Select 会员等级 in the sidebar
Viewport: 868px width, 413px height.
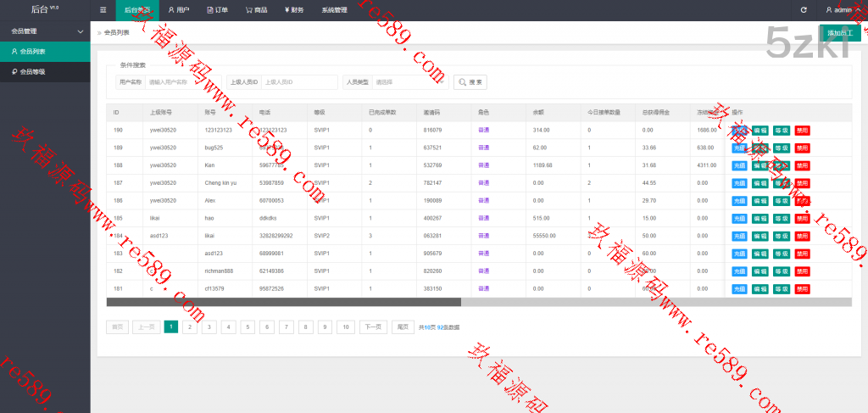33,72
